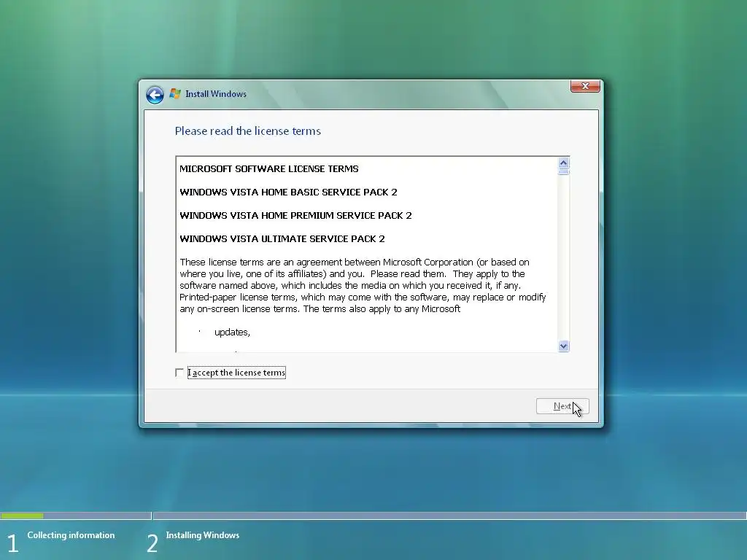Viewport: 747px width, 560px height.
Task: Click the Next button
Action: (x=562, y=406)
